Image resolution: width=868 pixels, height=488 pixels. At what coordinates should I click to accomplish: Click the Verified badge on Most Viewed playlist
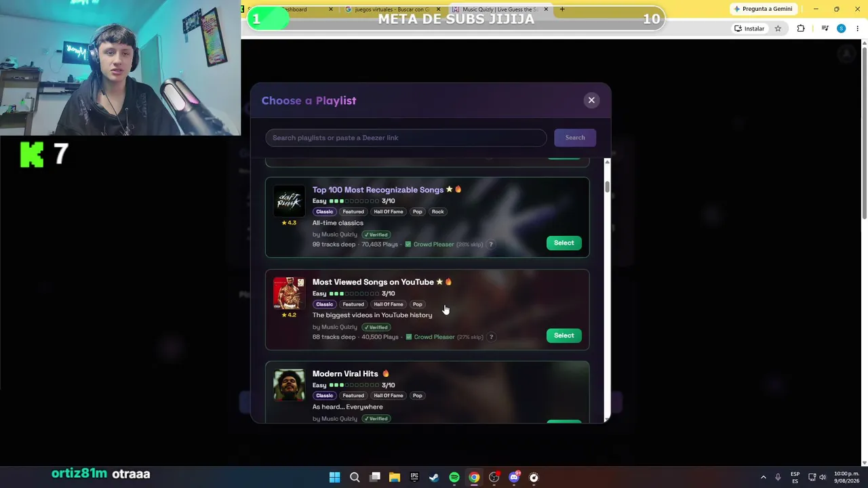pos(376,327)
